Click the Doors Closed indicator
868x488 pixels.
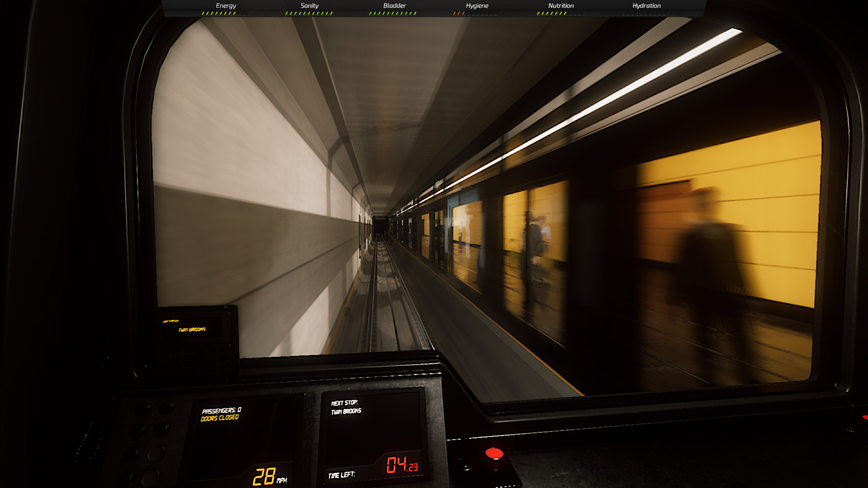(x=219, y=418)
